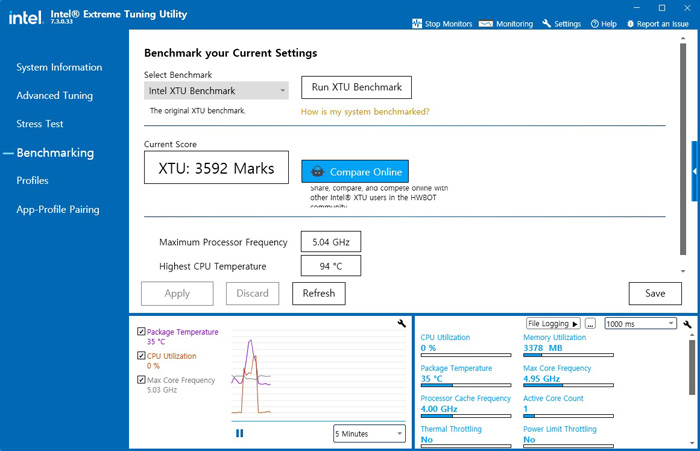
Task: Open How is my system benchmarked link
Action: tap(365, 112)
